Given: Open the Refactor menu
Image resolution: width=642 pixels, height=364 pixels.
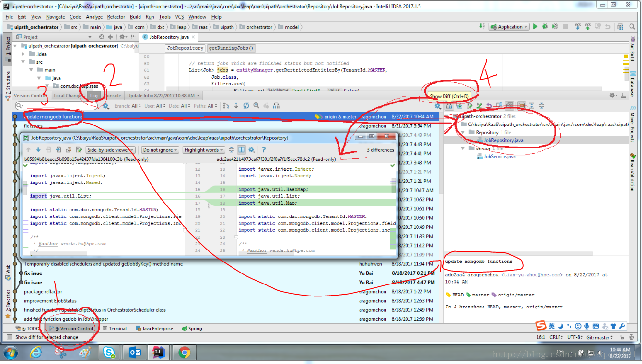Looking at the screenshot, I should 116,17.
